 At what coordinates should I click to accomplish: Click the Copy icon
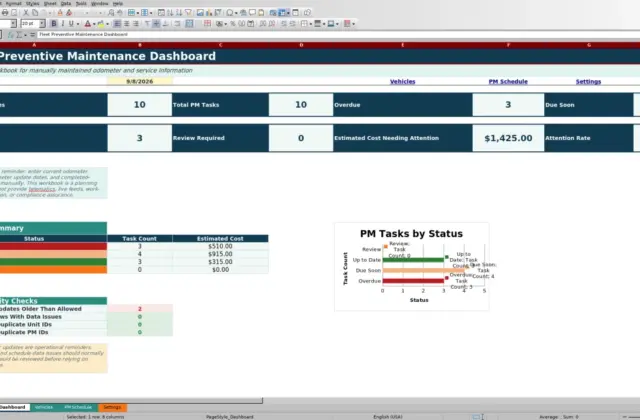(35, 13)
